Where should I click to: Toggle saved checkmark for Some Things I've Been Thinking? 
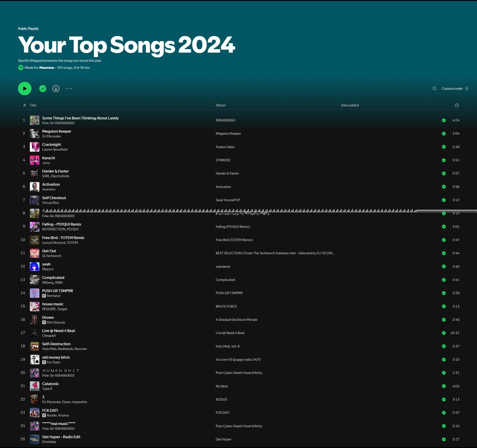tap(444, 120)
